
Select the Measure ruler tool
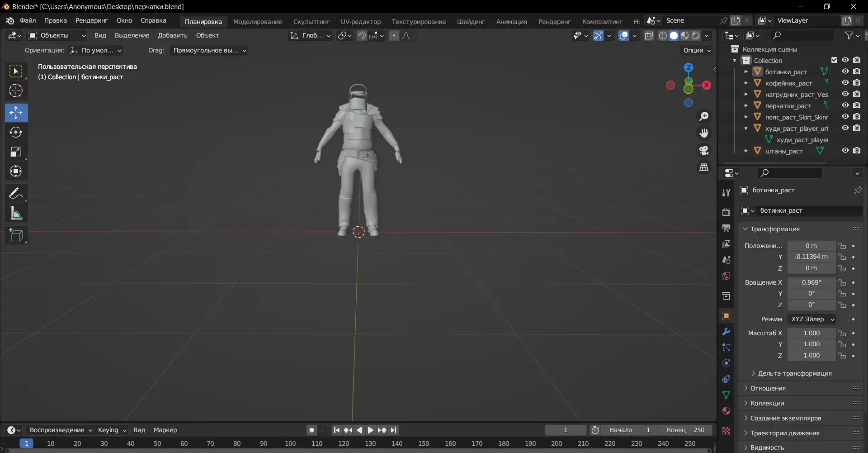[16, 213]
